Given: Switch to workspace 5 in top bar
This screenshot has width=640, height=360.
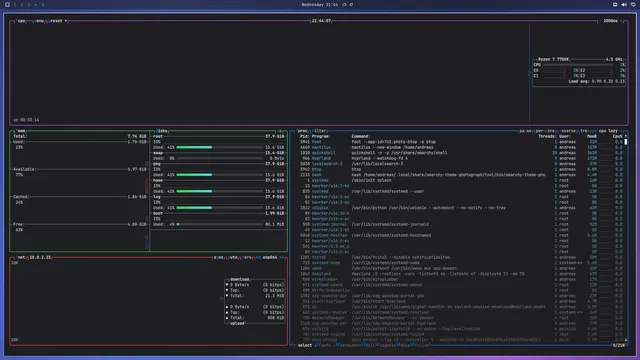Looking at the screenshot, I should 42,4.
